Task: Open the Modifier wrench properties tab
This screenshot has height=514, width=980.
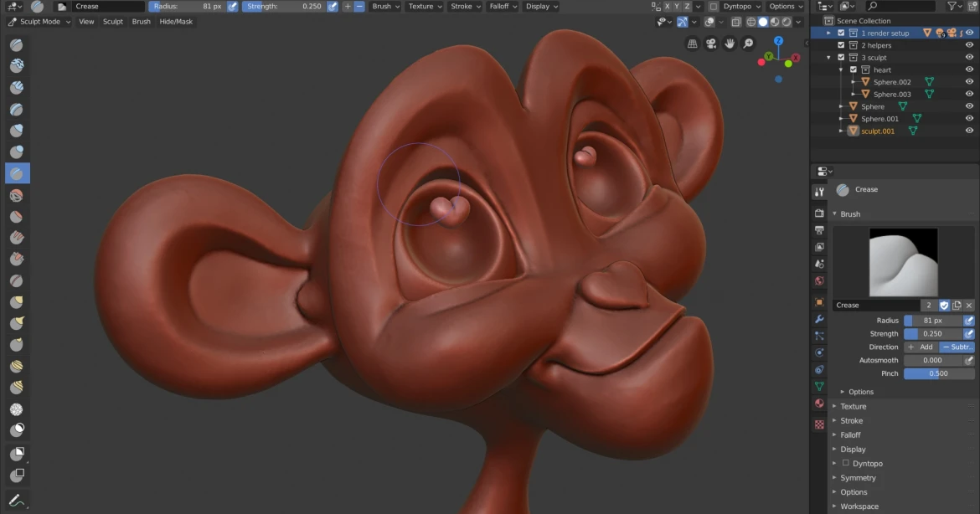Action: [x=819, y=319]
